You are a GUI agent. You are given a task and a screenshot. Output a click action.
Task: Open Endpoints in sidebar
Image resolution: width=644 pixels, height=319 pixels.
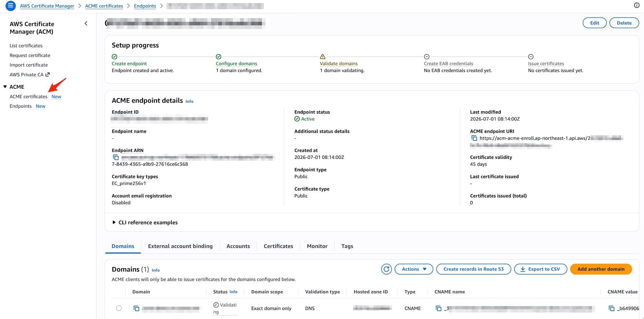point(21,106)
